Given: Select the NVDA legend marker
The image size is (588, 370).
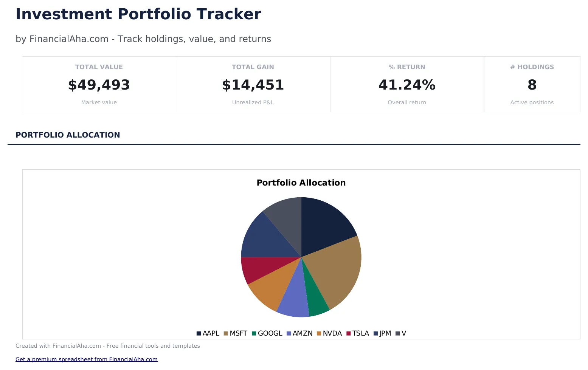Looking at the screenshot, I should (318, 333).
